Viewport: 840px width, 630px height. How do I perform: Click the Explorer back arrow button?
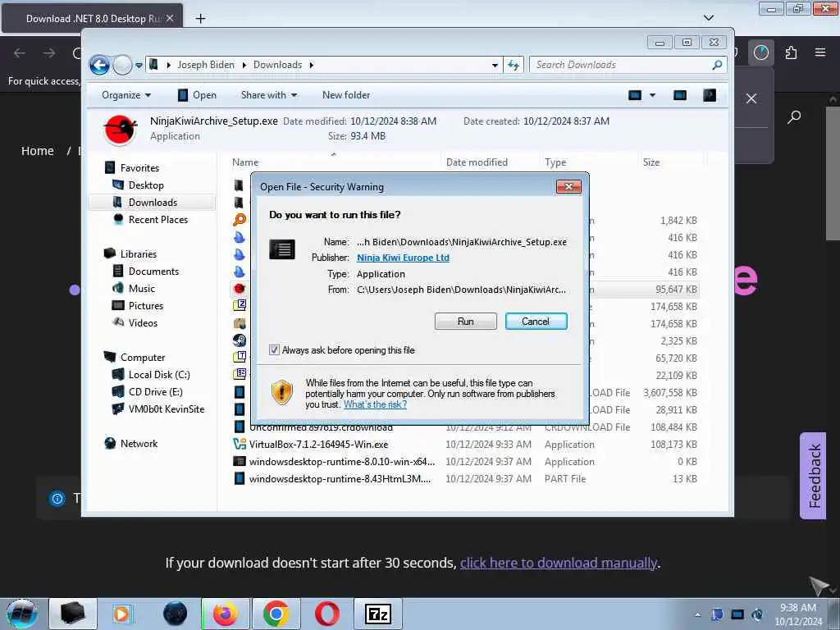pos(99,66)
